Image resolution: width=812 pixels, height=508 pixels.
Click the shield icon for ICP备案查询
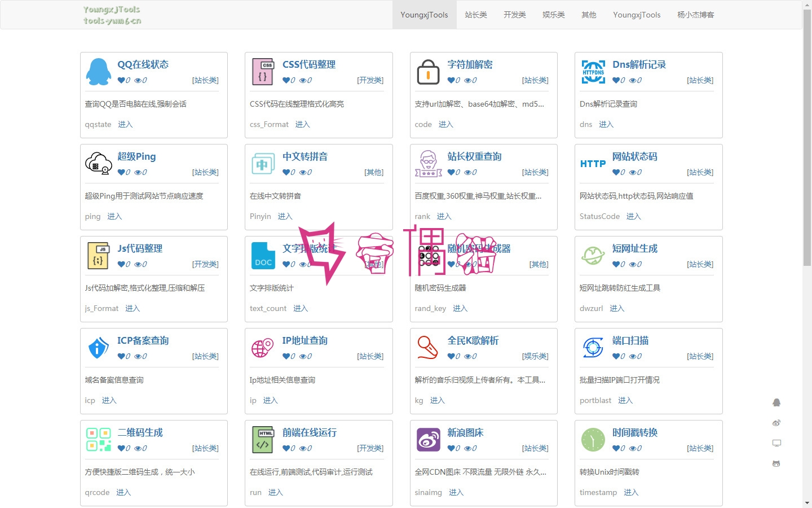coord(99,348)
